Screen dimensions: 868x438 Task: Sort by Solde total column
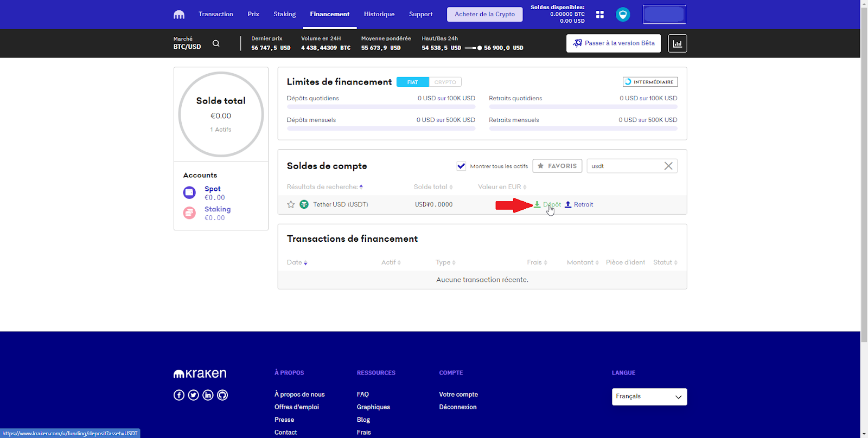[433, 186]
